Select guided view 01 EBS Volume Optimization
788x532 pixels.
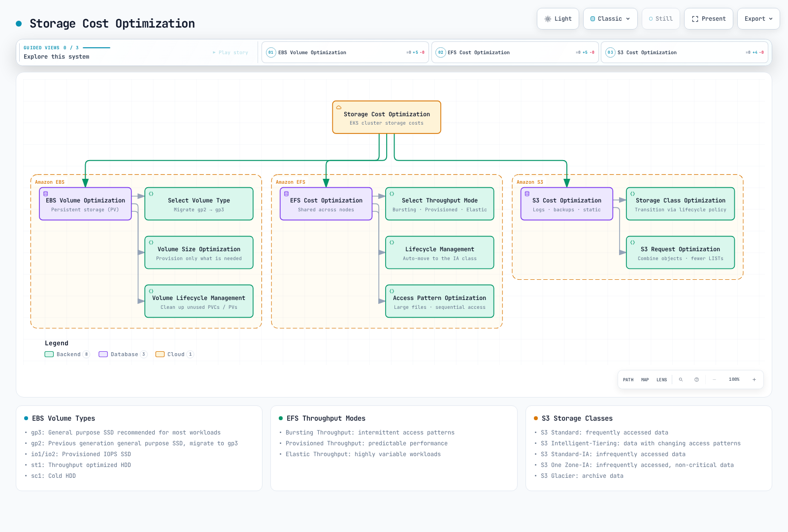pos(345,52)
